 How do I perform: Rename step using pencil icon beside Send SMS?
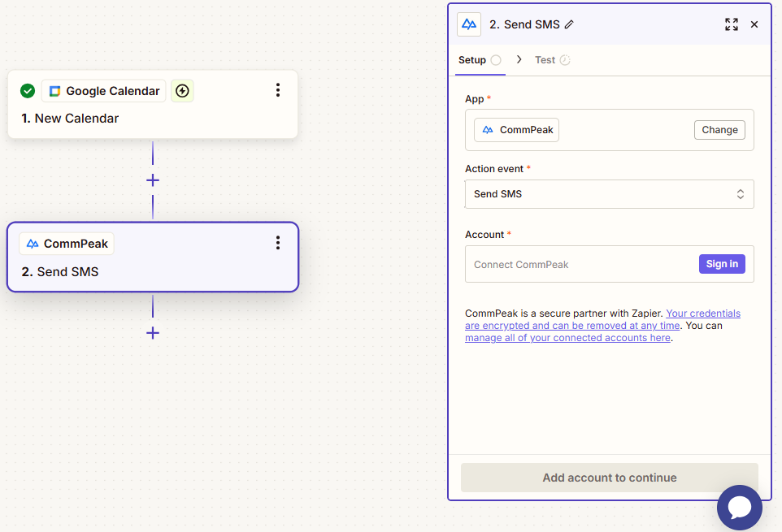569,24
